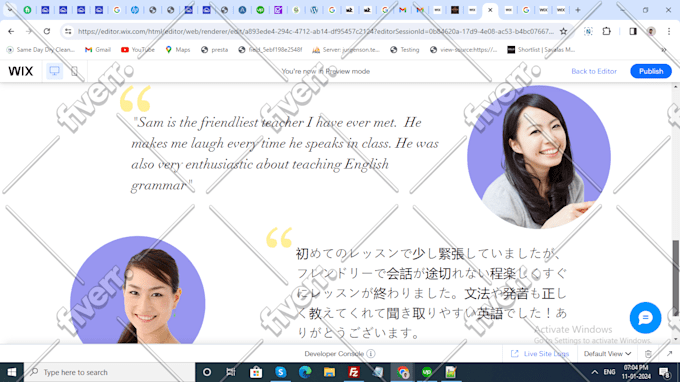Viewport: 680px width, 382px height.
Task: Open the Gmail bookmark
Action: click(98, 50)
